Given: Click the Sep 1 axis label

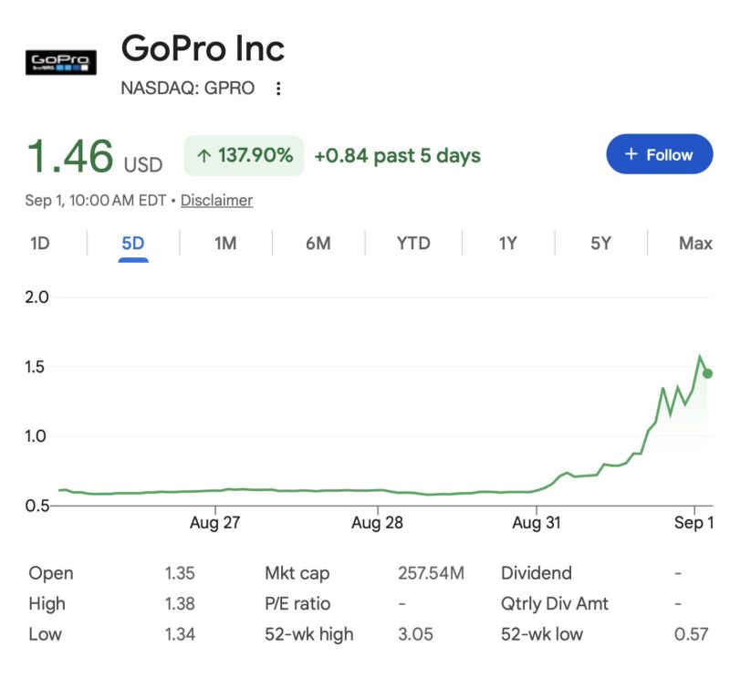Looking at the screenshot, I should point(693,523).
